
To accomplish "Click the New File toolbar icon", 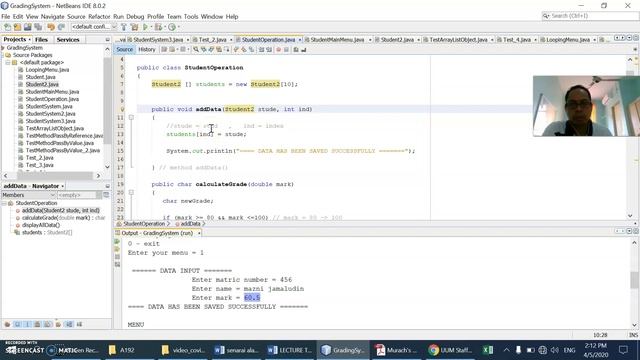I will point(7,27).
